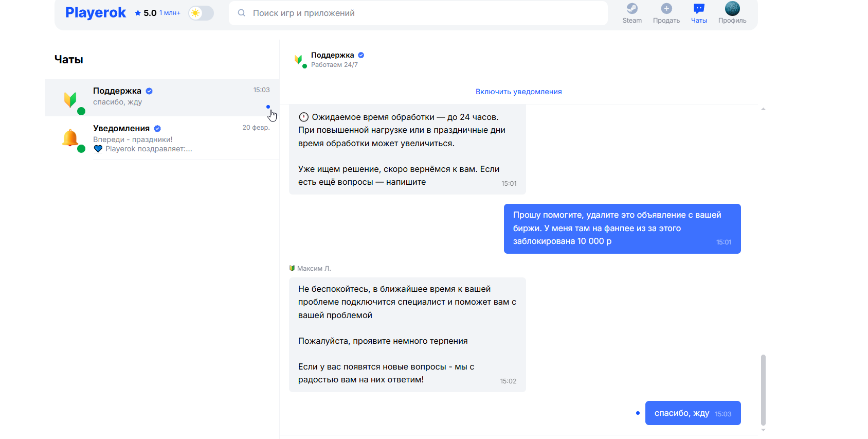The height and width of the screenshot is (439, 868).
Task: Click the blue heart emoji in Уведомления preview
Action: point(98,149)
